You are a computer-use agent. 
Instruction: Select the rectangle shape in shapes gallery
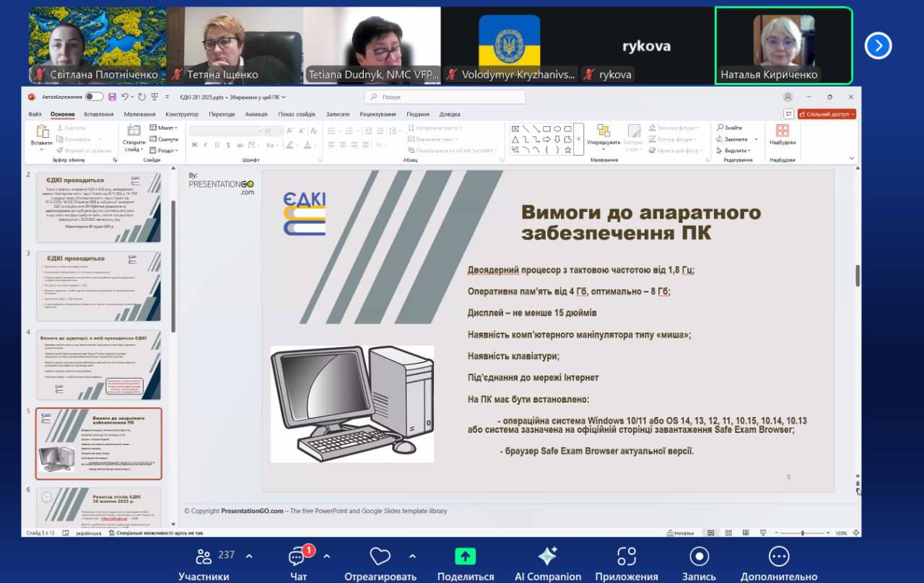[546, 128]
